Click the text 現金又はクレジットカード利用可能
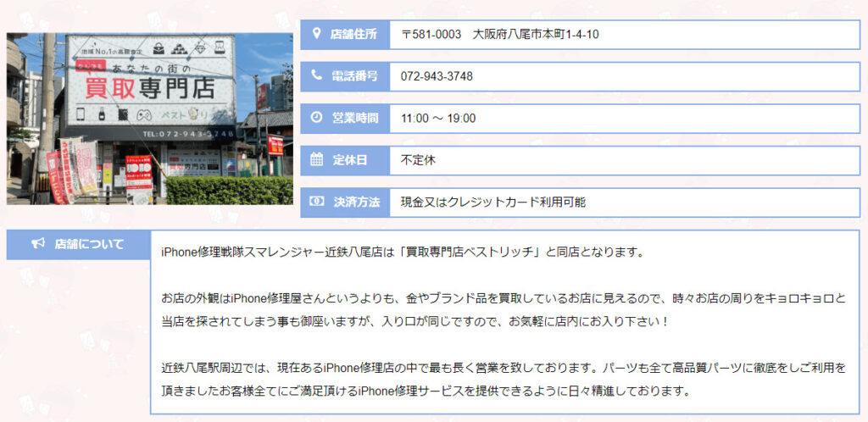Image resolution: width=868 pixels, height=422 pixels. pyautogui.click(x=493, y=203)
